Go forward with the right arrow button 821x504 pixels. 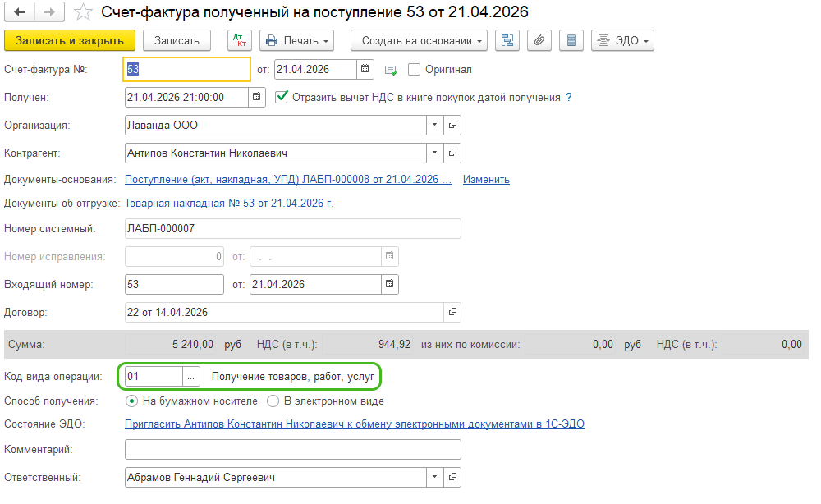49,12
